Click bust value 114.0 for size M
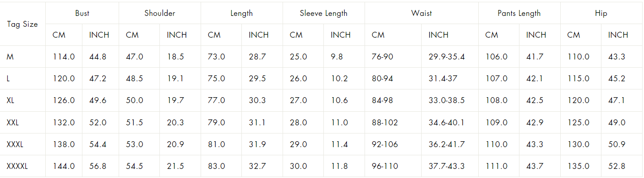 click(64, 57)
